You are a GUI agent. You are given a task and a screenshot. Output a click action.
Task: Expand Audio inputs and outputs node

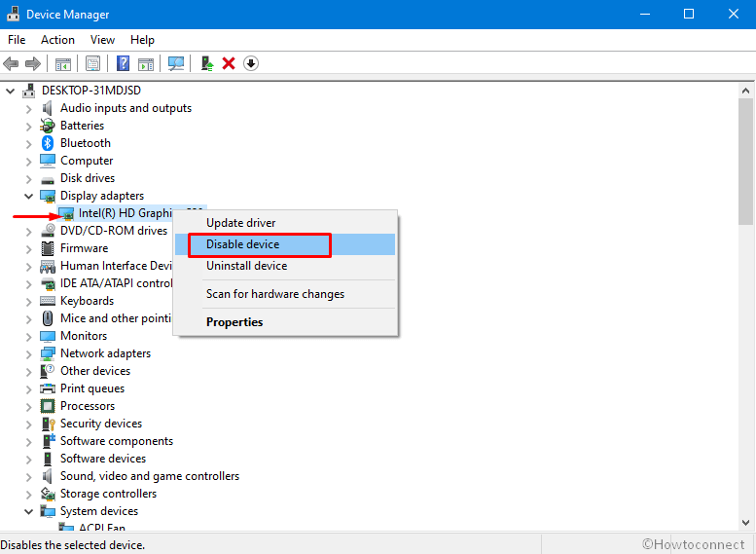pos(29,109)
